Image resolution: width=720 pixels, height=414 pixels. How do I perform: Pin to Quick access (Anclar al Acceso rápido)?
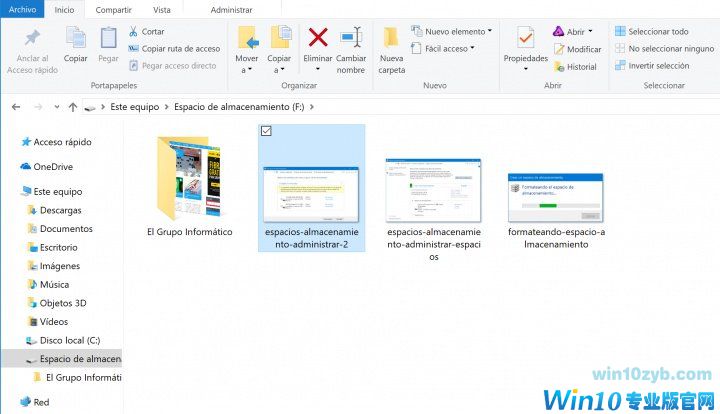(32, 50)
